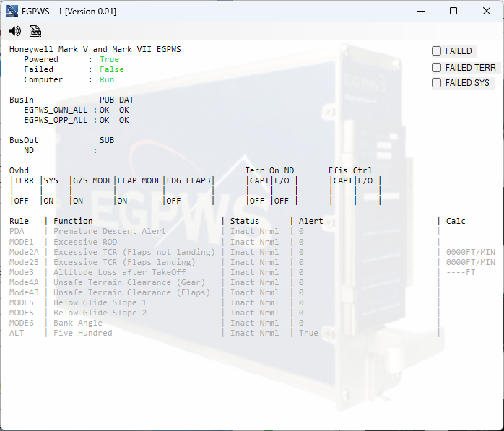Minimize the EGPWS window
This screenshot has height=431, width=504.
point(420,11)
